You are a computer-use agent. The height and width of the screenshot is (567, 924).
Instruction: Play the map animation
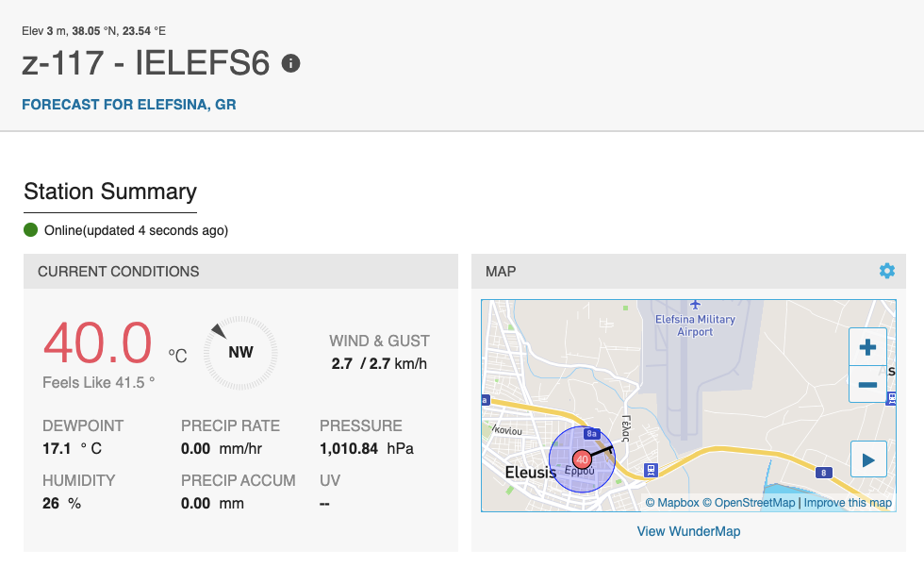868,459
